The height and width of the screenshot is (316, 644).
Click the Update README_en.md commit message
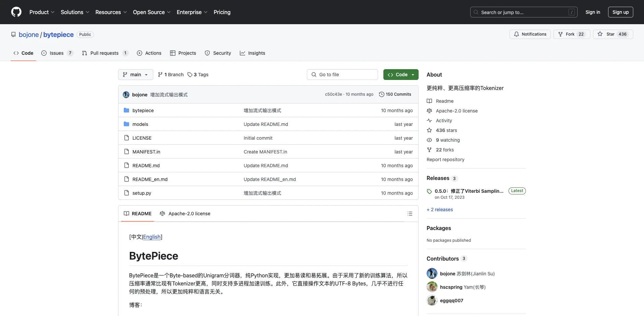(x=270, y=179)
